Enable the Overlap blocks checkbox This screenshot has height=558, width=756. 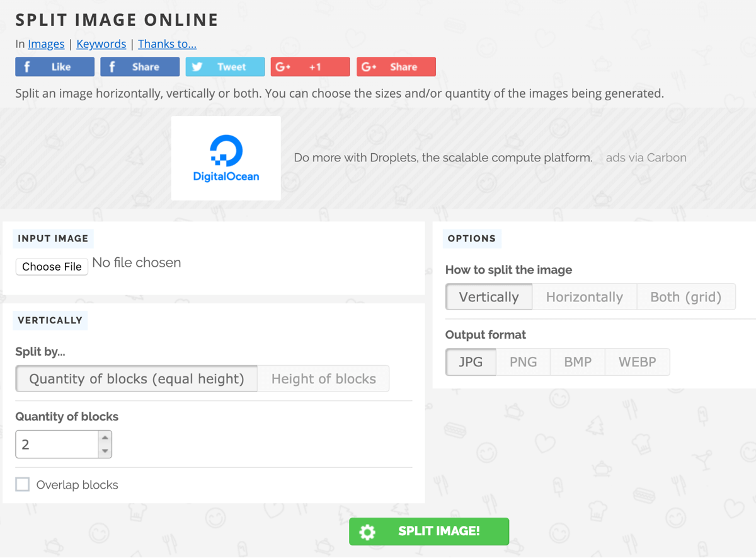[23, 484]
